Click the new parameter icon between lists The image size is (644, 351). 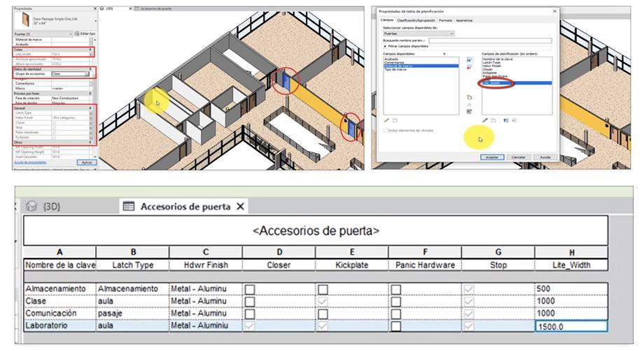(470, 98)
